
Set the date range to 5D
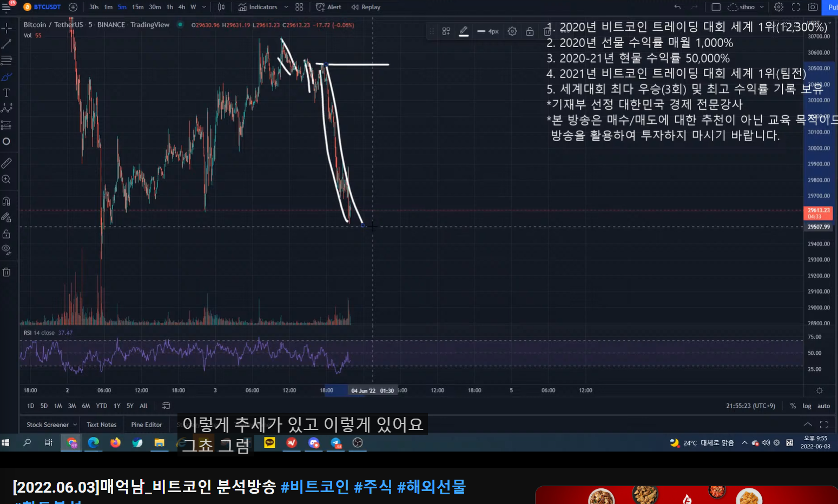pyautogui.click(x=44, y=406)
